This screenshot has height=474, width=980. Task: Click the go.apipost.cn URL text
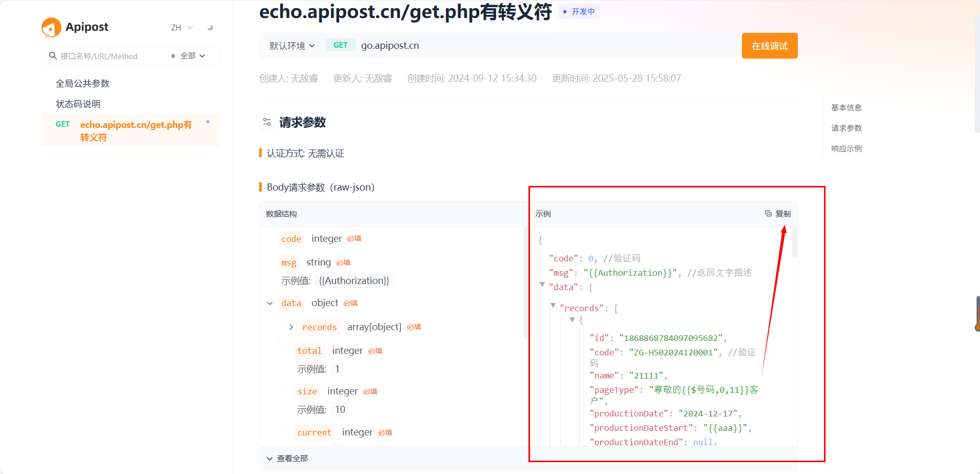390,46
